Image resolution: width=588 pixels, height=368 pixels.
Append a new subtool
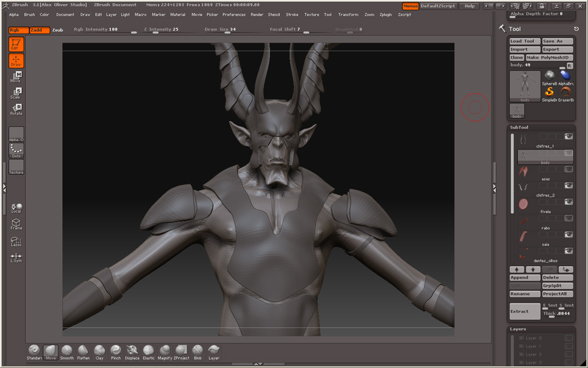click(x=524, y=277)
